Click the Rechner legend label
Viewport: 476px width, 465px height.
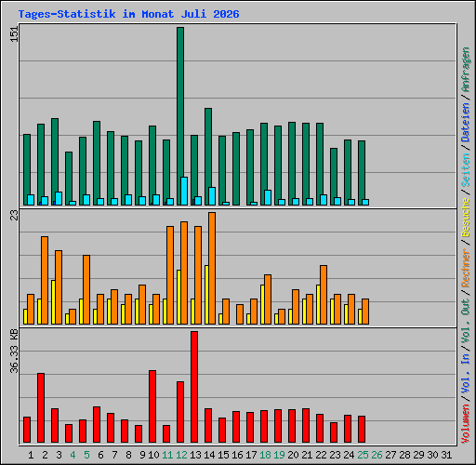pyautogui.click(x=466, y=268)
